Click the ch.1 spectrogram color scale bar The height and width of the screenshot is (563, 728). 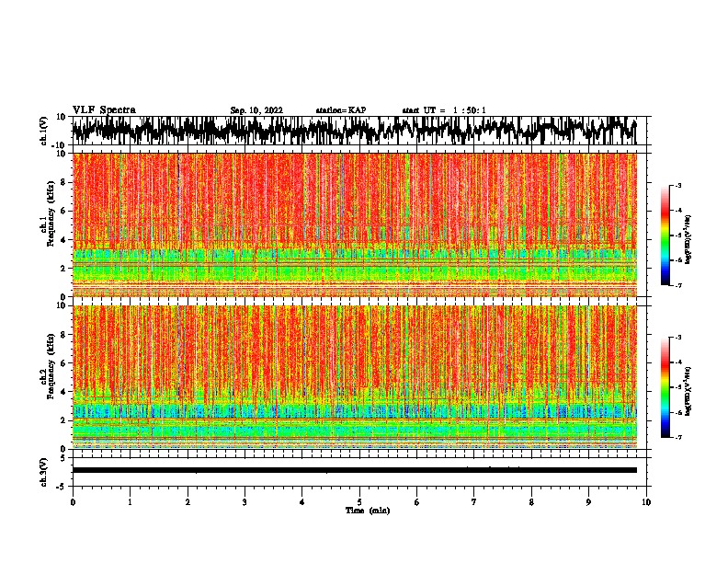665,236
